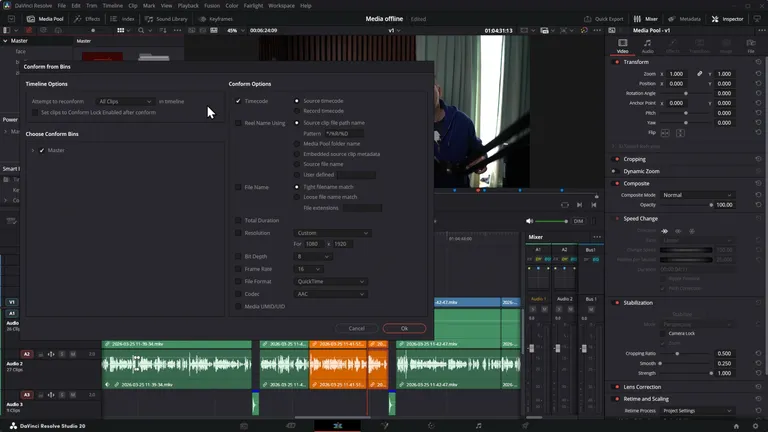The image size is (768, 432).
Task: Switch to Inspector Audio tab
Action: click(x=648, y=46)
